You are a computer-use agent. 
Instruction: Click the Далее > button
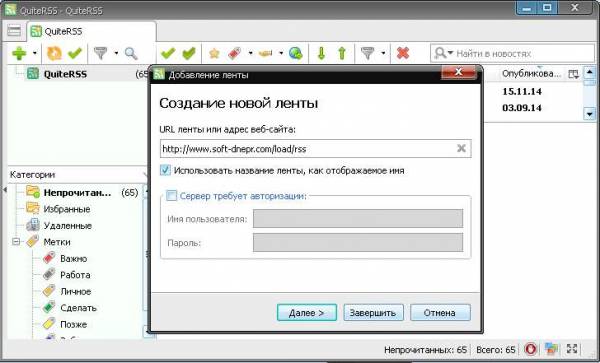pyautogui.click(x=307, y=313)
